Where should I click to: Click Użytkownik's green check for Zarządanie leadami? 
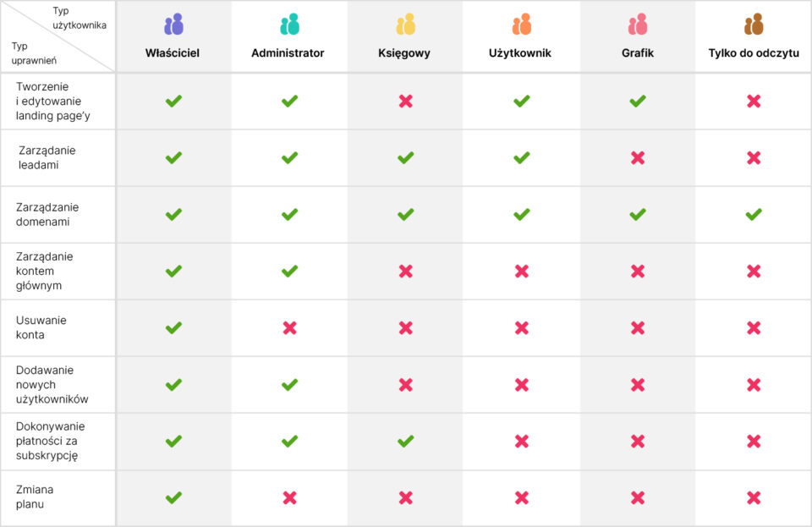point(522,158)
